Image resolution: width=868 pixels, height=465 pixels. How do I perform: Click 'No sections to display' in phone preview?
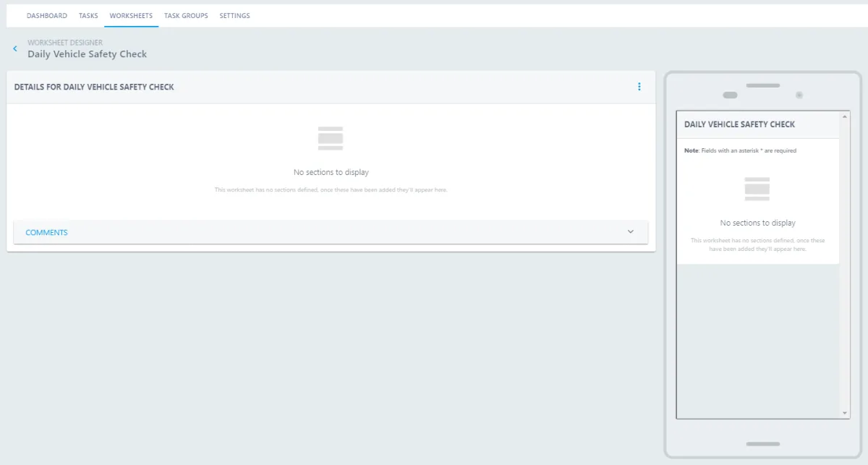tap(757, 223)
